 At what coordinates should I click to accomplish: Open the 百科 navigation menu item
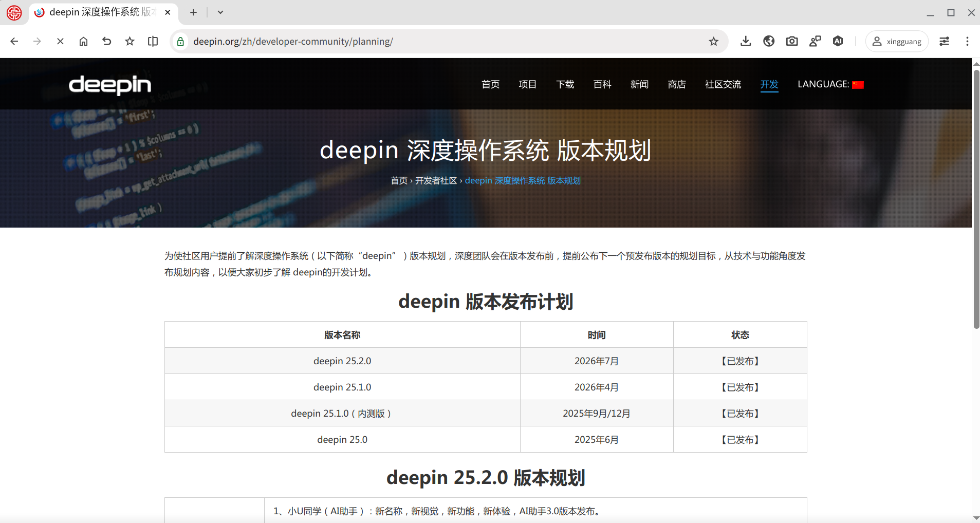point(602,84)
